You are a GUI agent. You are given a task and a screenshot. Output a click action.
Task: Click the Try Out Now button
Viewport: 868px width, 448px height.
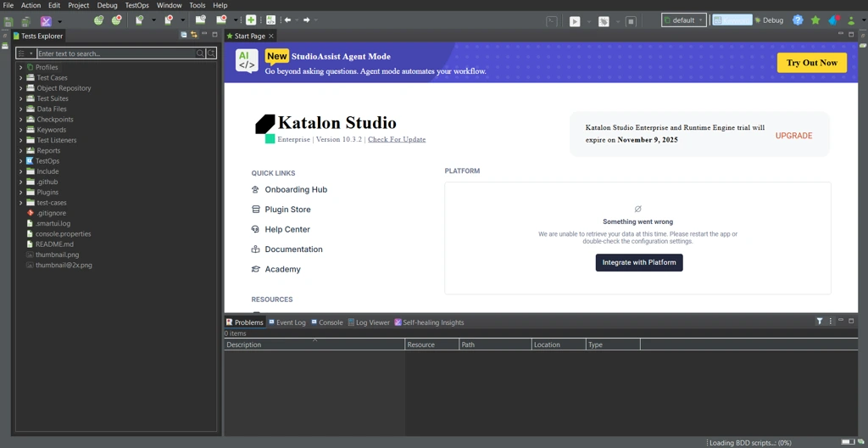pos(811,63)
